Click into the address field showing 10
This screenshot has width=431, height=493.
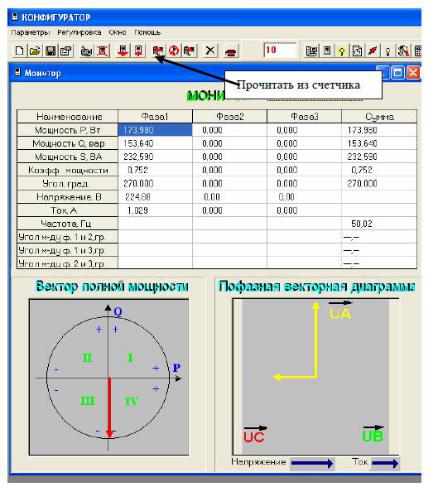pos(280,50)
